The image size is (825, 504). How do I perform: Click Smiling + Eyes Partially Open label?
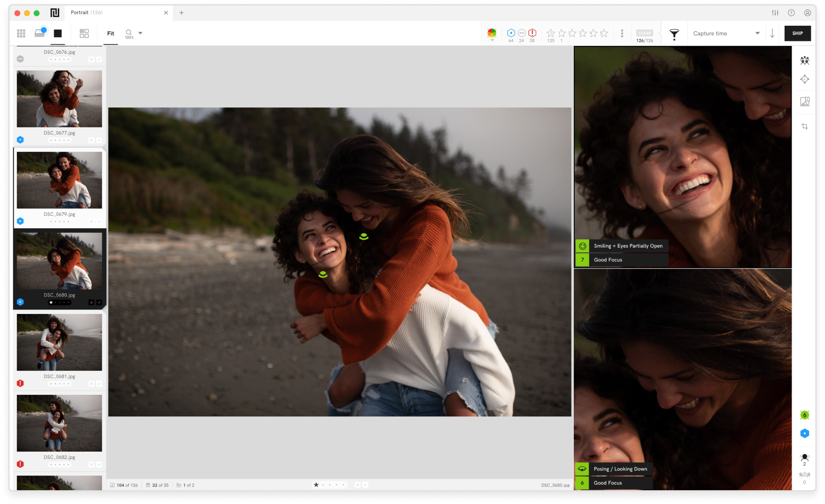[x=628, y=246]
